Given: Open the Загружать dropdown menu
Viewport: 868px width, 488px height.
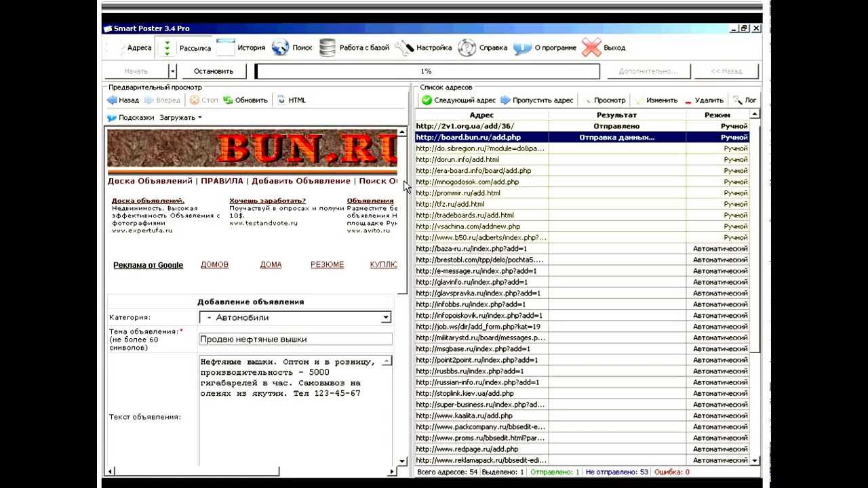Looking at the screenshot, I should [180, 118].
